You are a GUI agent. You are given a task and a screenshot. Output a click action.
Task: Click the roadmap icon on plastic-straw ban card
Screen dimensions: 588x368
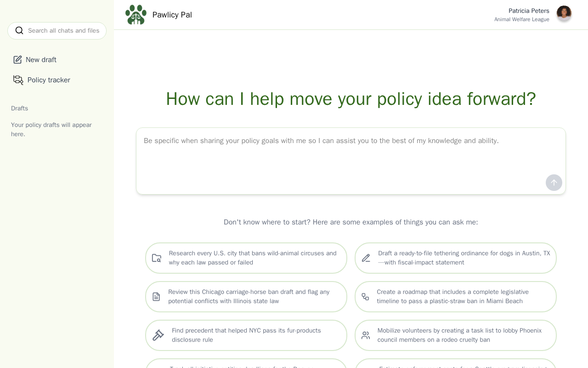365,297
